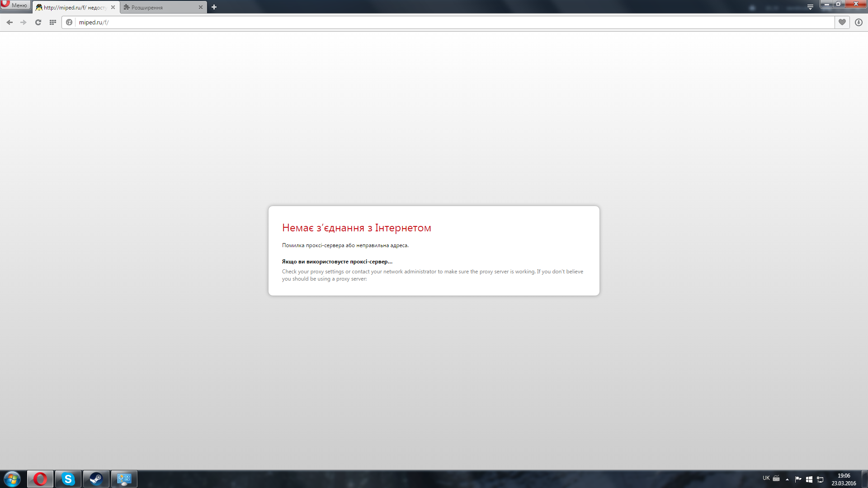Viewport: 868px width, 488px height.
Task: Open a new tab with plus button
Action: click(214, 7)
